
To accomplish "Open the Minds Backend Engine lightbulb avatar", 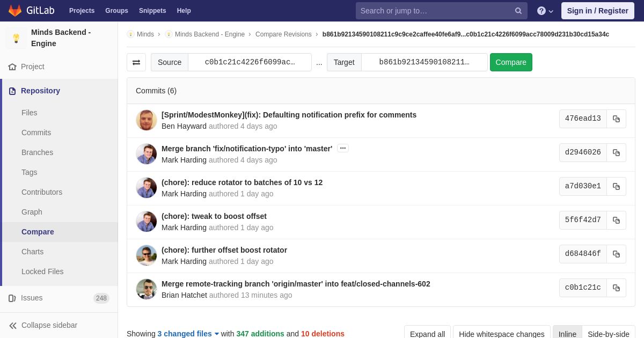I will [16, 38].
